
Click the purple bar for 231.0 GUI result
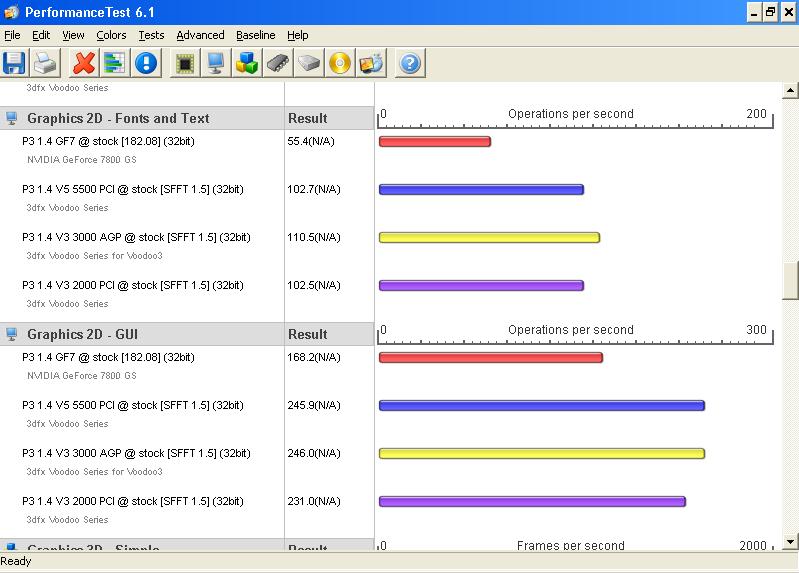point(532,502)
